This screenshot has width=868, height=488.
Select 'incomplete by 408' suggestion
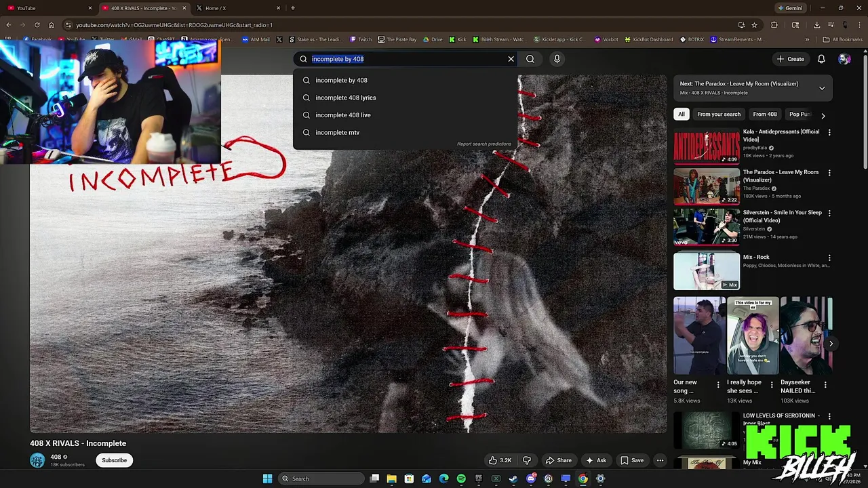[x=405, y=80]
